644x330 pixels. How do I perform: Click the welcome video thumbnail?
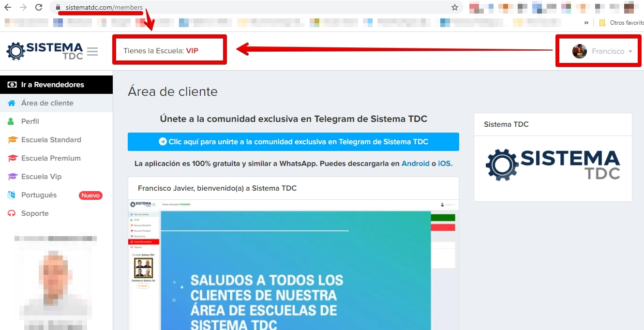coord(293,265)
